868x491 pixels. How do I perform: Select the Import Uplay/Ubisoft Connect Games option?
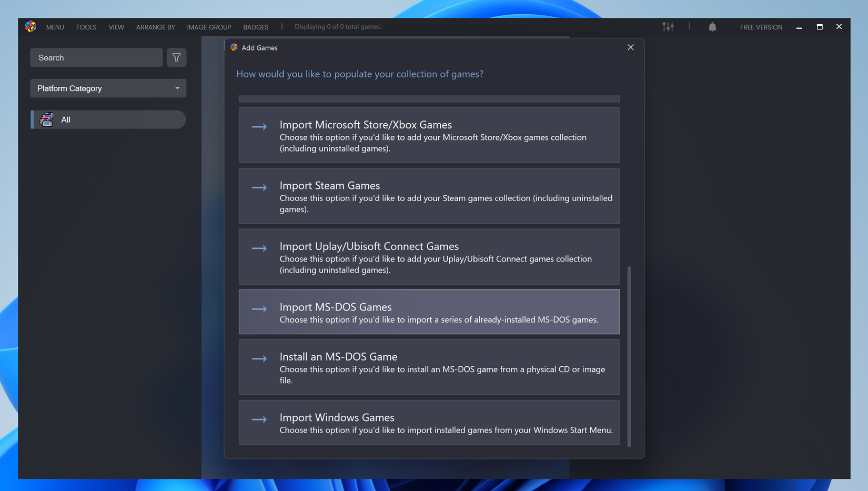[x=429, y=257]
